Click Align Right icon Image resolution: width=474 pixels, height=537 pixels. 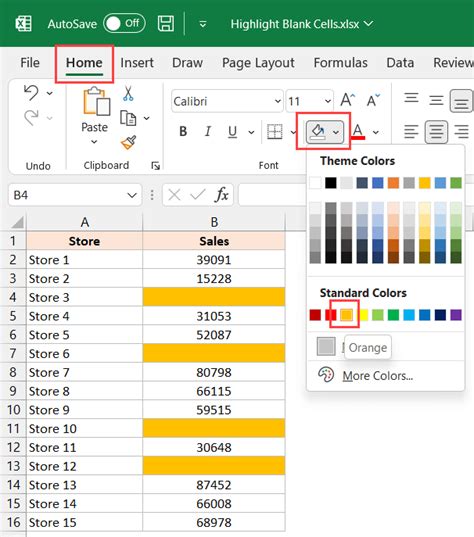[461, 132]
